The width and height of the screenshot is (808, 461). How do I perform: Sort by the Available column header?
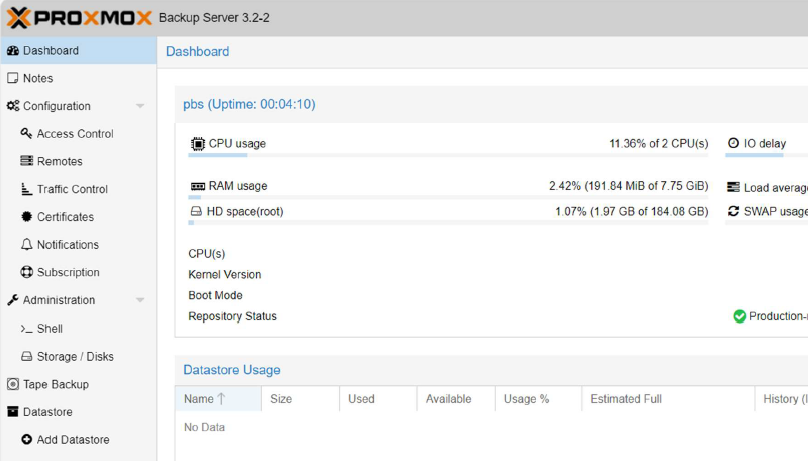[x=456, y=399]
